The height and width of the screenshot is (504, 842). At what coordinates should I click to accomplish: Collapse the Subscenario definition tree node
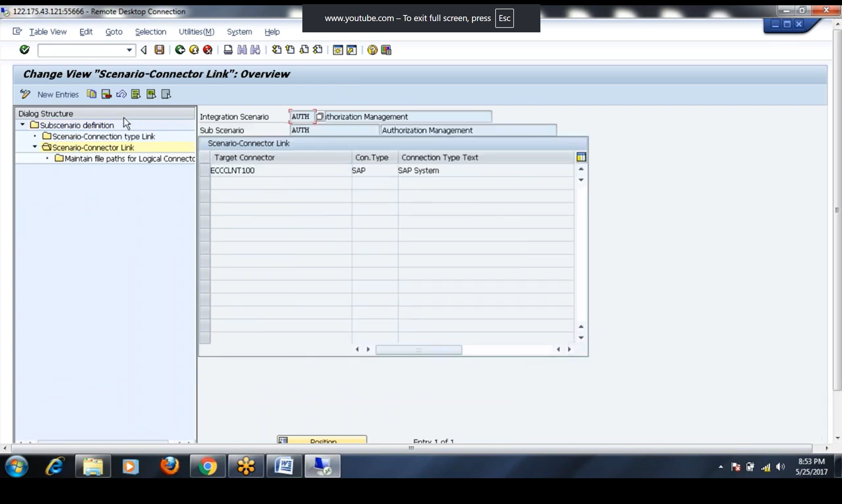[23, 124]
